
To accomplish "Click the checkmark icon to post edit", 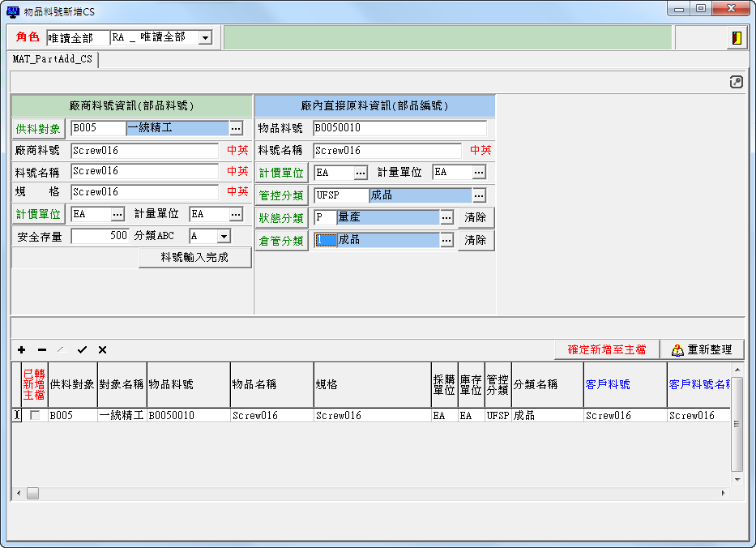I will (x=82, y=349).
